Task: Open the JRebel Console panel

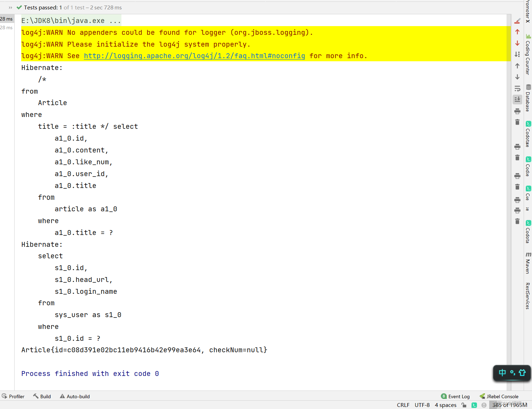Action: 499,396
